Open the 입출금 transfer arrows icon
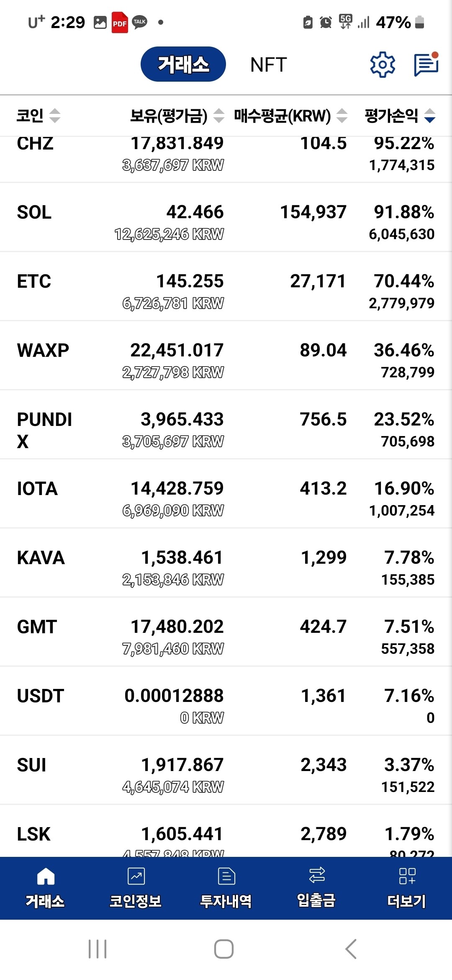The image size is (452, 980). [x=316, y=875]
